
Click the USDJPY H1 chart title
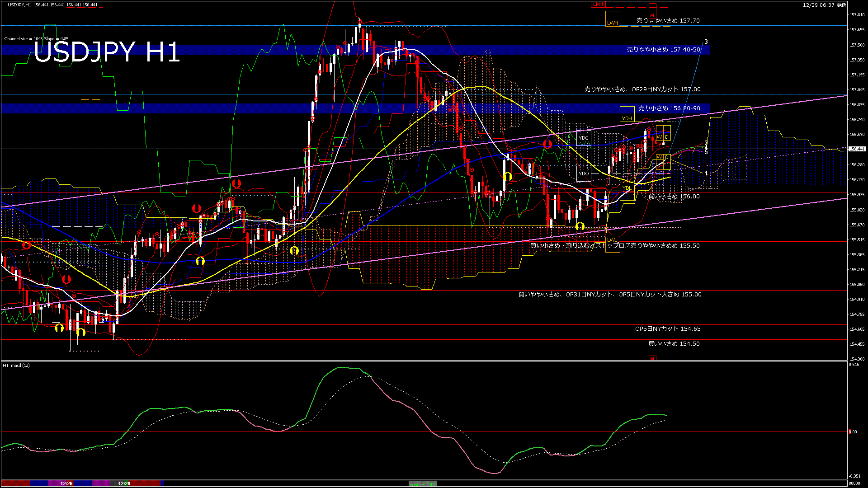click(107, 52)
